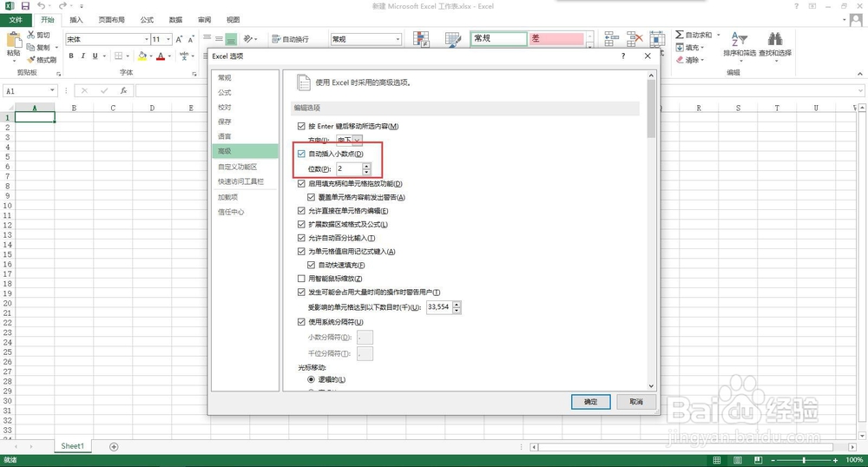Open Conditional Formatting icon in ribbon

click(x=421, y=39)
